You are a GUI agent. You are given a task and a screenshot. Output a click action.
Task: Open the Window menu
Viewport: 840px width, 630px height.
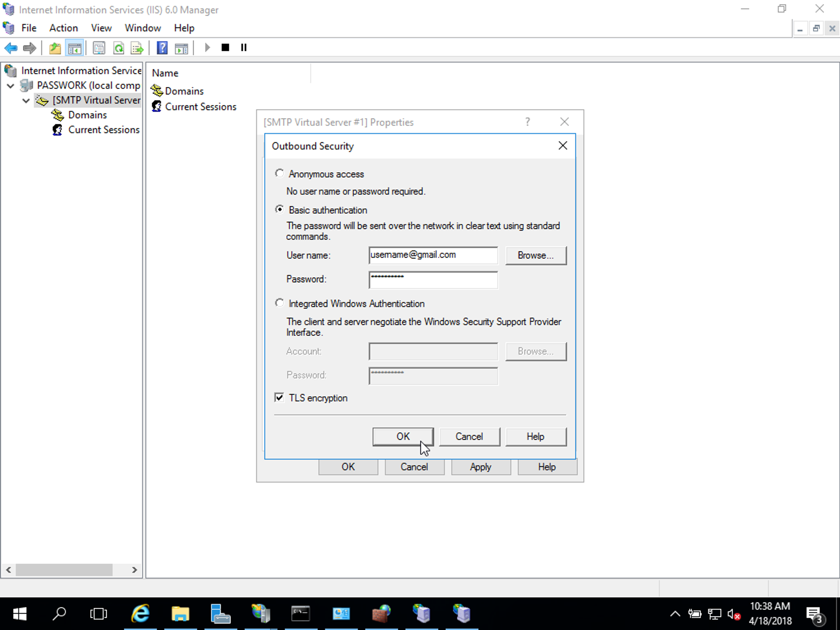pyautogui.click(x=143, y=28)
